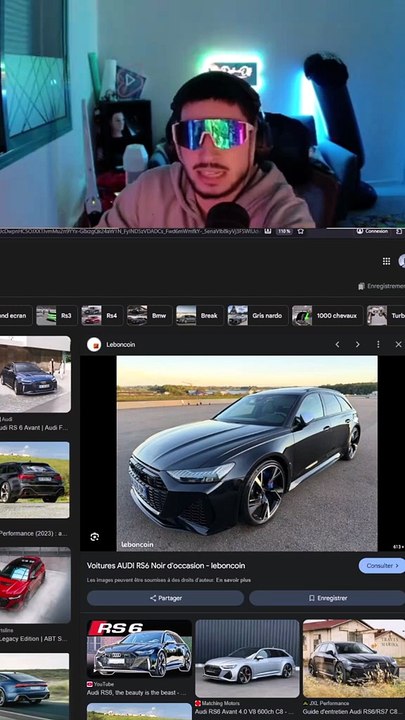Open the large black Audi RS6 preview image
The height and width of the screenshot is (720, 405).
tap(247, 453)
